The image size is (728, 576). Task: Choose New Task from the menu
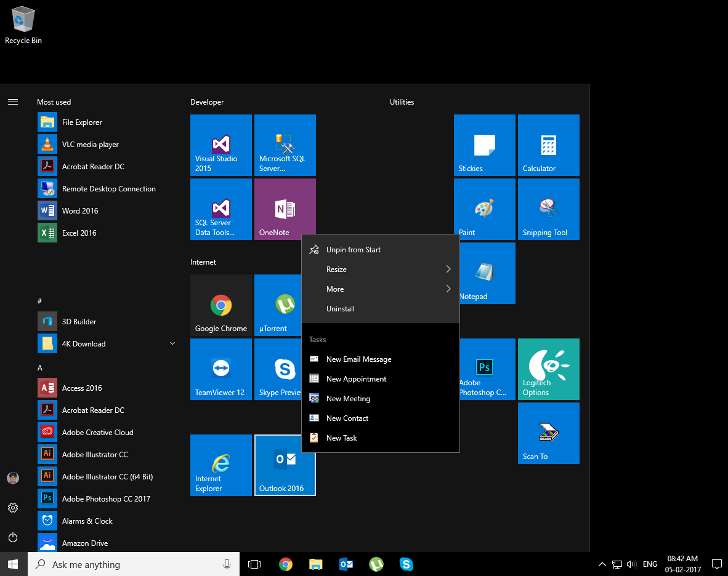[x=381, y=438]
